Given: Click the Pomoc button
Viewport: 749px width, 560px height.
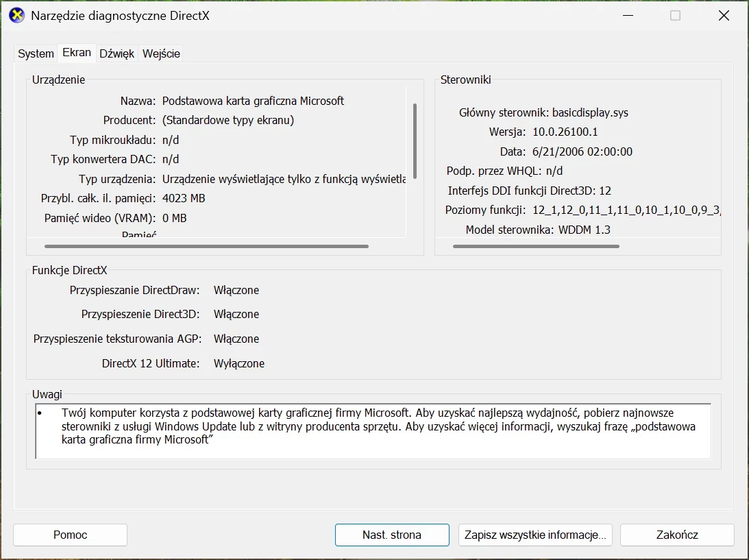Looking at the screenshot, I should coord(70,535).
